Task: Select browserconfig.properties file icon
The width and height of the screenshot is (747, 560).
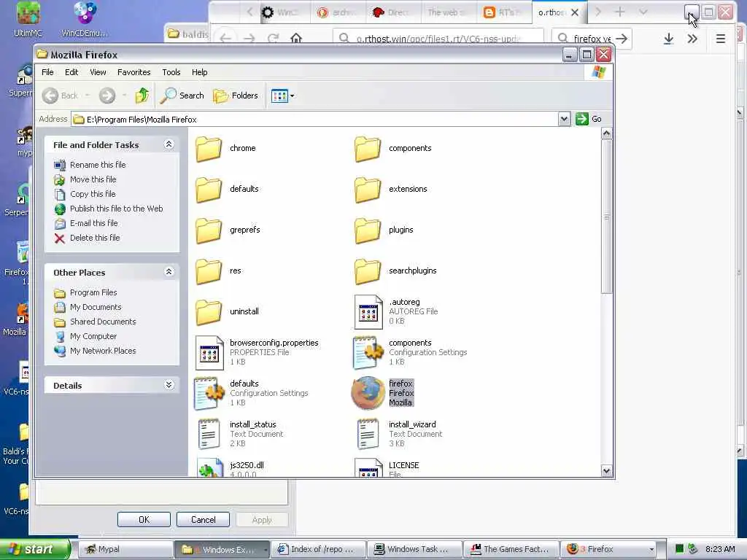Action: [x=209, y=353]
